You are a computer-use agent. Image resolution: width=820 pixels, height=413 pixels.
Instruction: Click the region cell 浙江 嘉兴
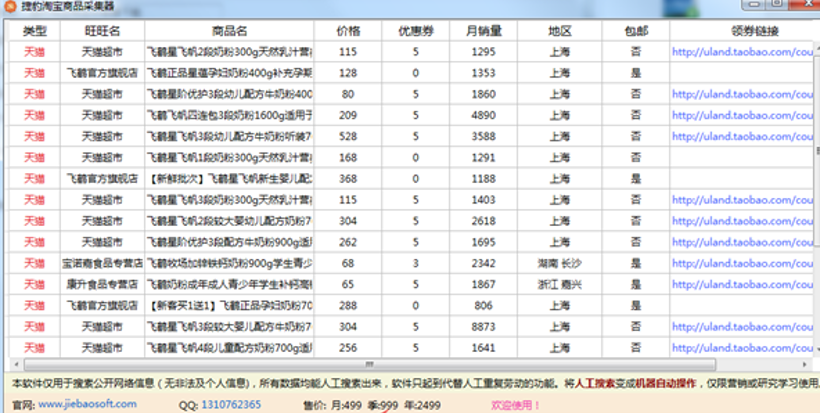coord(560,284)
